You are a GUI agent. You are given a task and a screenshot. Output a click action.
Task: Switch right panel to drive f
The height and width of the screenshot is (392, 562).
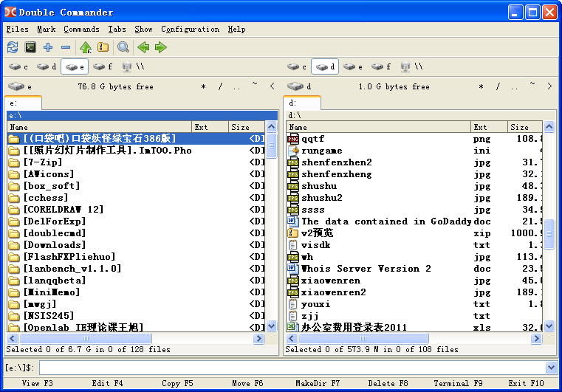(381, 66)
